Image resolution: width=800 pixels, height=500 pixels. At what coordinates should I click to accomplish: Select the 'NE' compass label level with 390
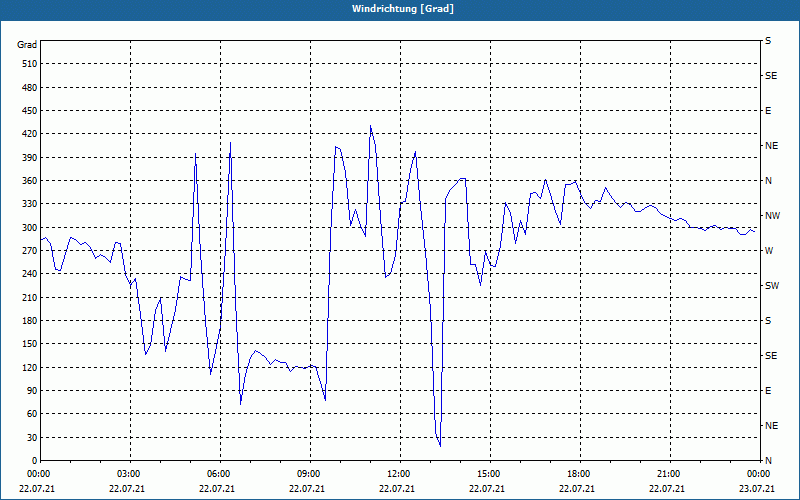(x=771, y=146)
